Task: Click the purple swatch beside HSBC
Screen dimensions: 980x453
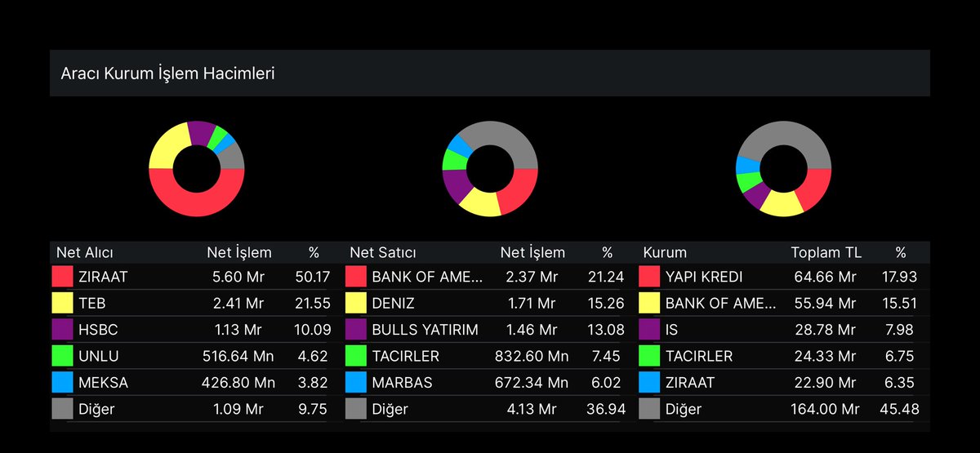Action: coord(62,330)
